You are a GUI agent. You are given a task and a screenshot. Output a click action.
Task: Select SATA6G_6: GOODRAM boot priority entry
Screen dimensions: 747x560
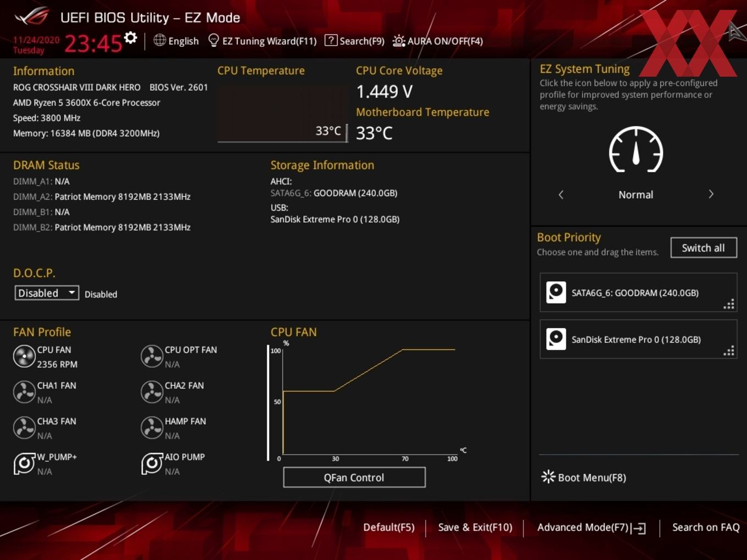[638, 293]
